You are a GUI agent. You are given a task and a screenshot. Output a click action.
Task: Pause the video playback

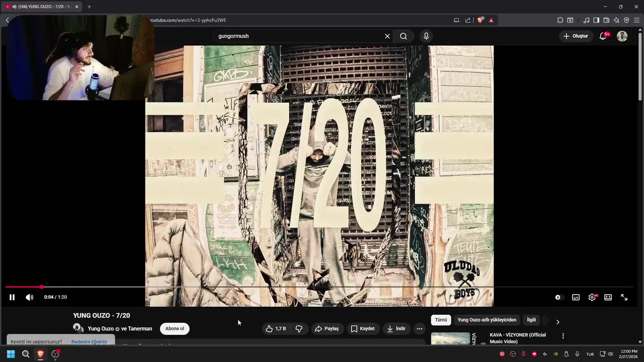coord(12,297)
